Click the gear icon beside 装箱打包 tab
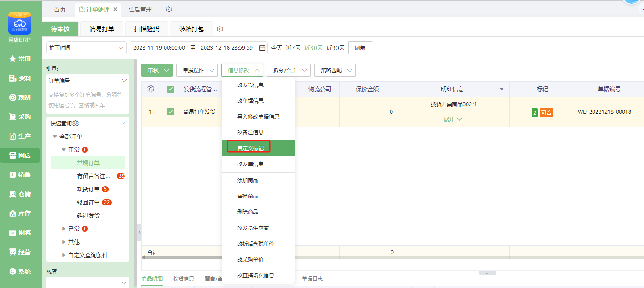 (220, 29)
